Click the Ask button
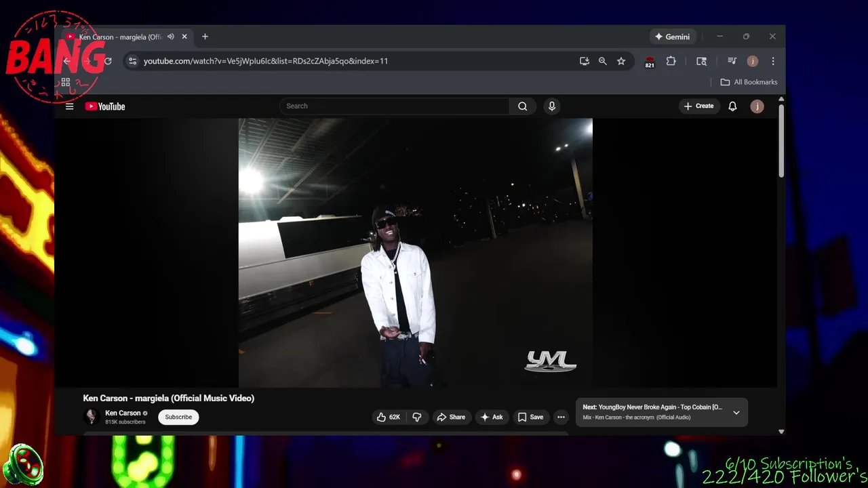Screen dimensions: 868x488 492,417
